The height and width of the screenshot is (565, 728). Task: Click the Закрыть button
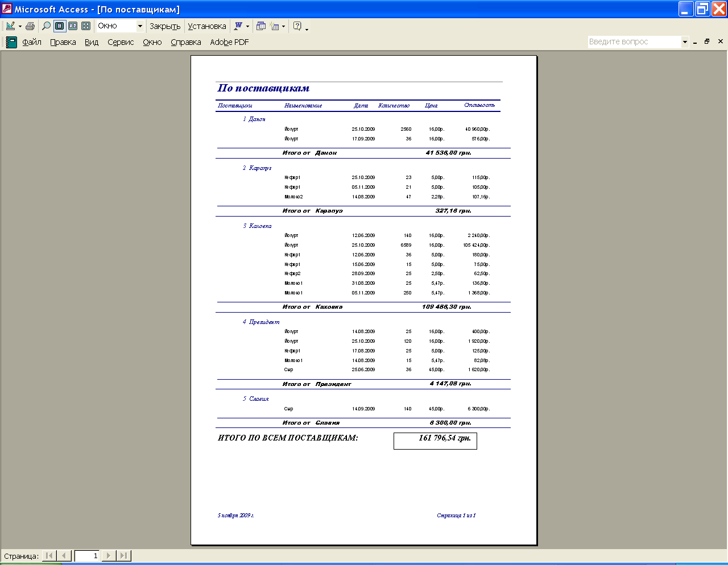pyautogui.click(x=165, y=26)
